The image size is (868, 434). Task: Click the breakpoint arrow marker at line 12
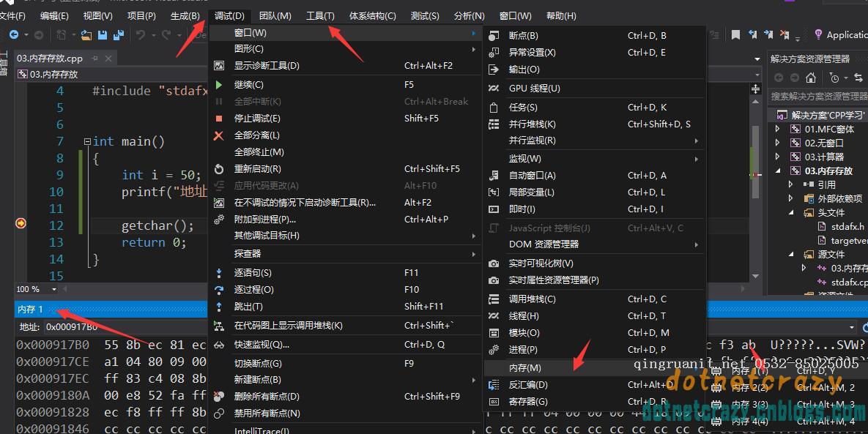[21, 223]
